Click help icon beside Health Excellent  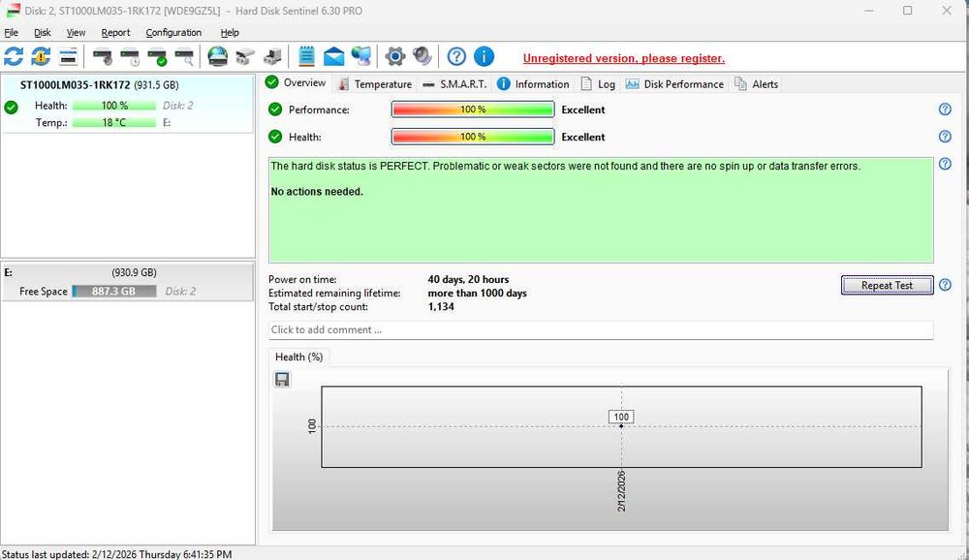click(945, 137)
